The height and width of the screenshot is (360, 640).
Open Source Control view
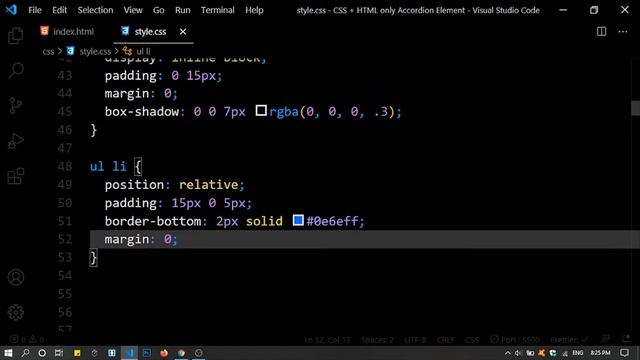click(x=16, y=106)
